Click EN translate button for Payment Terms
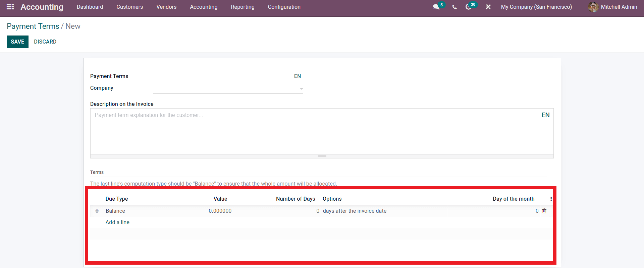 point(298,76)
